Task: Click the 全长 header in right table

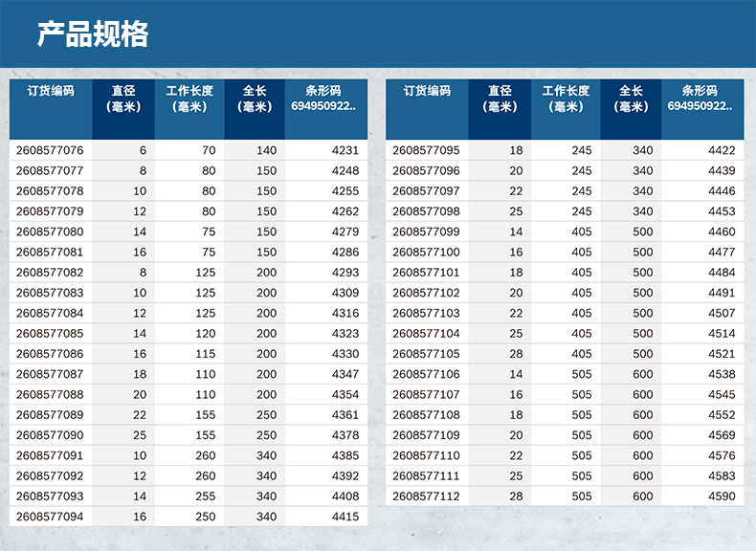Action: pos(631,99)
